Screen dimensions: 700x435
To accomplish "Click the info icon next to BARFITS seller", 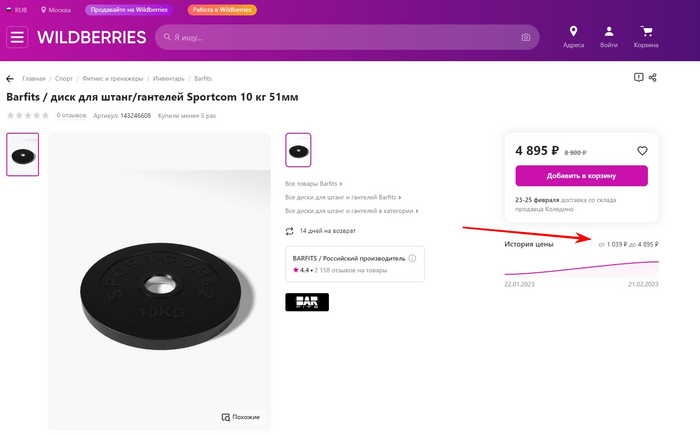I will [412, 258].
